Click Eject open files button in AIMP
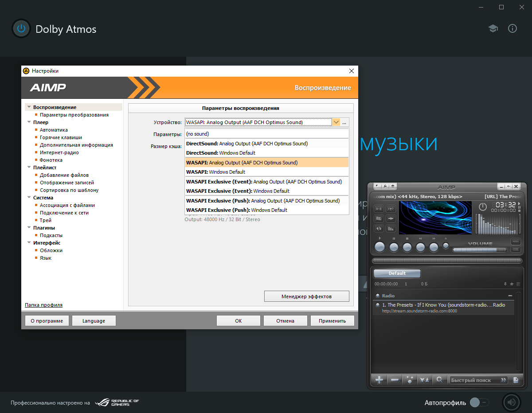The height and width of the screenshot is (413, 532). pos(446,245)
